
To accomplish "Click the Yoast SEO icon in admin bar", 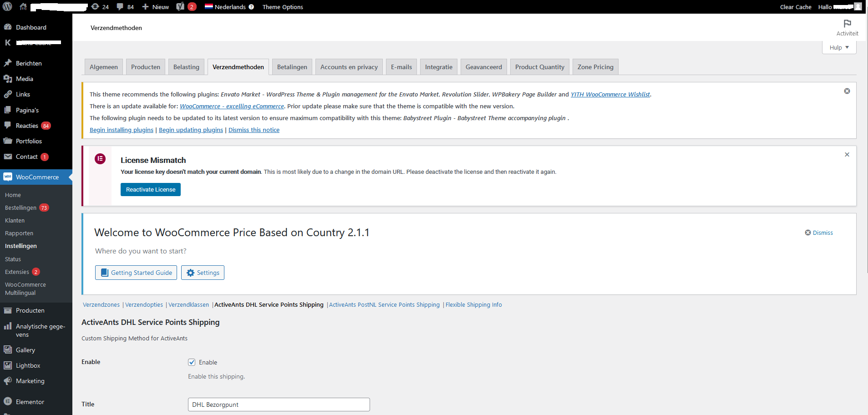I will [x=181, y=7].
